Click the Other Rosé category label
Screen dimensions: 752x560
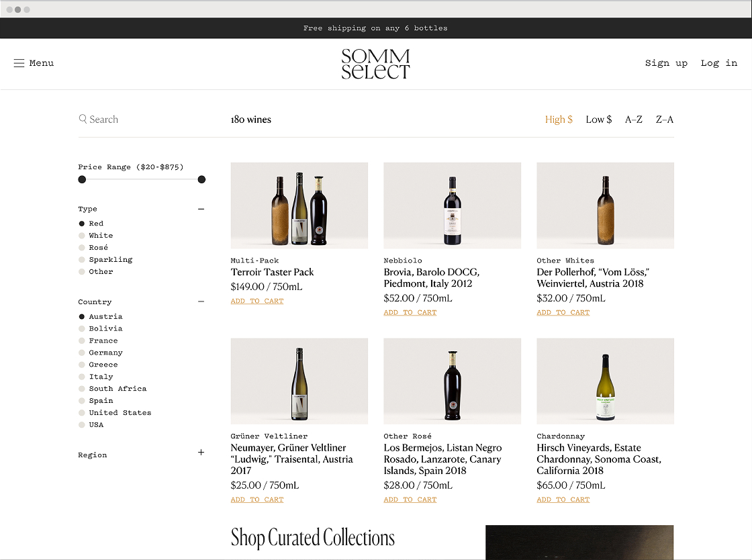click(x=408, y=436)
